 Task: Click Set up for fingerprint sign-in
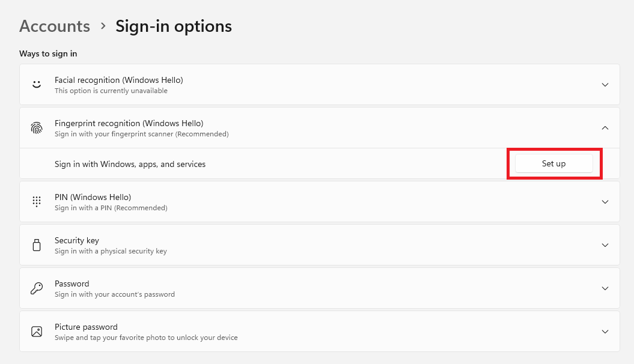(553, 163)
